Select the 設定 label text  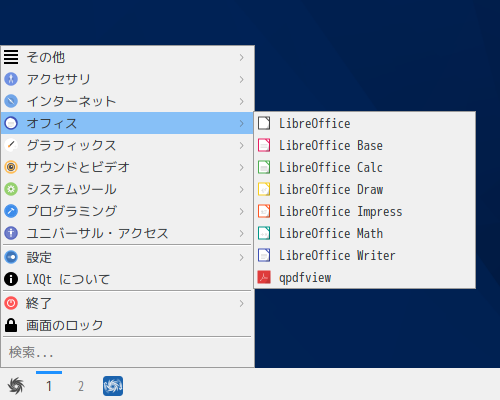tap(39, 257)
